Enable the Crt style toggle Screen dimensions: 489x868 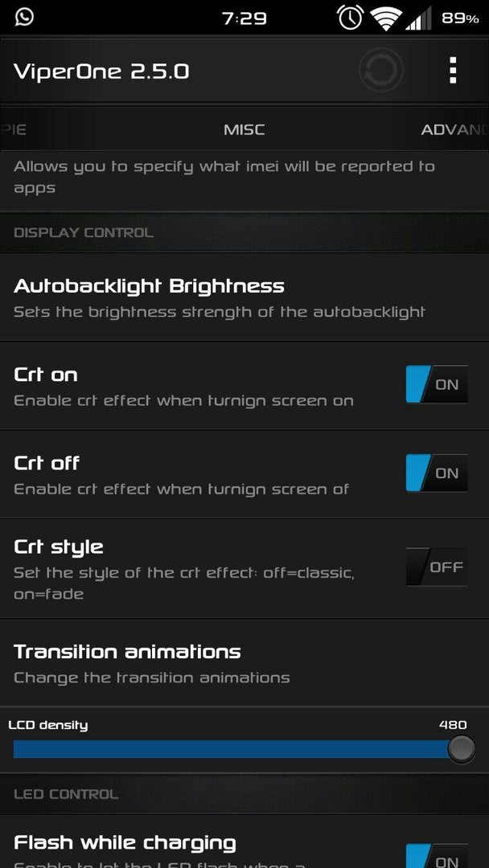[x=437, y=567]
